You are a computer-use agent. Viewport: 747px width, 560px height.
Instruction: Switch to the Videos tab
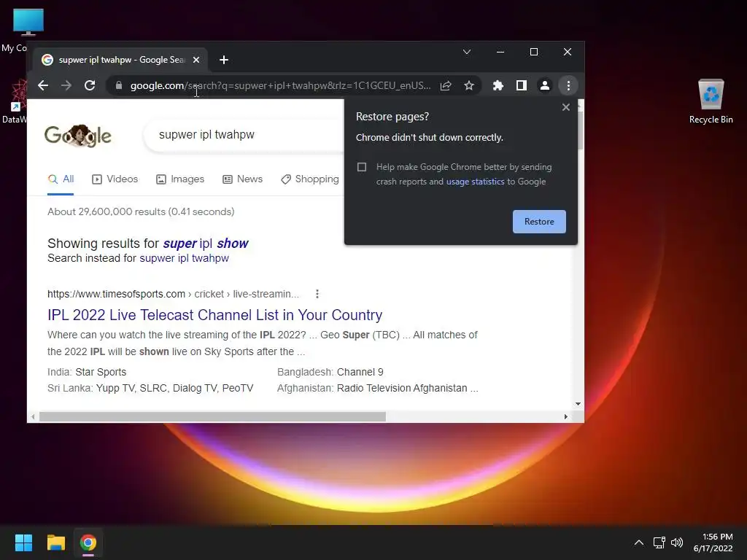[x=115, y=179]
